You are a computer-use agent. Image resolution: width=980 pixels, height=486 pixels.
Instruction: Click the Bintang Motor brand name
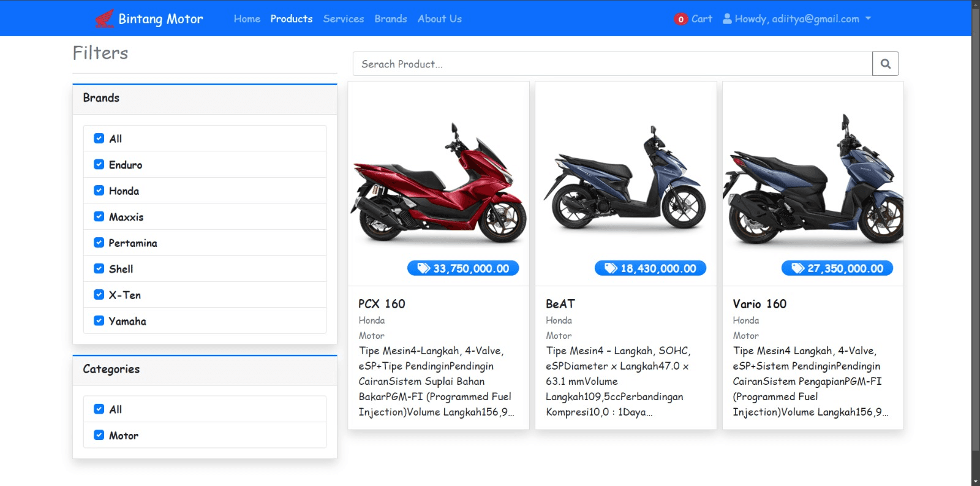tap(160, 19)
